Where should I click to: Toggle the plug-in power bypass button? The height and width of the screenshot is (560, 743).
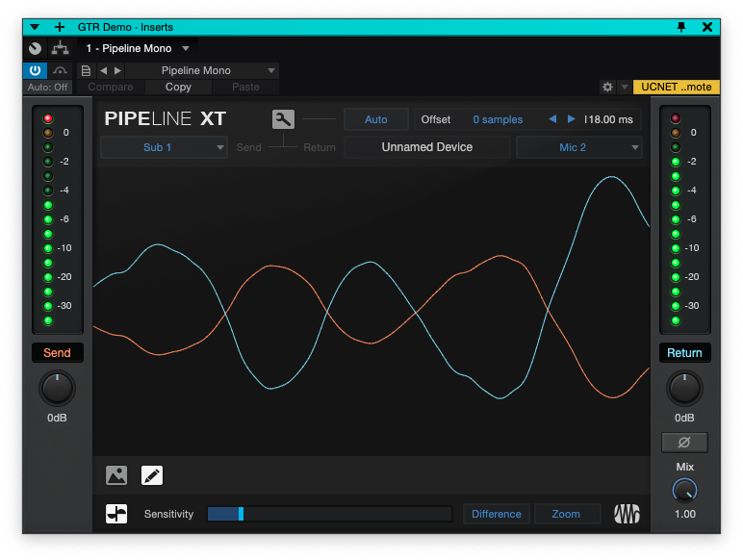35,70
